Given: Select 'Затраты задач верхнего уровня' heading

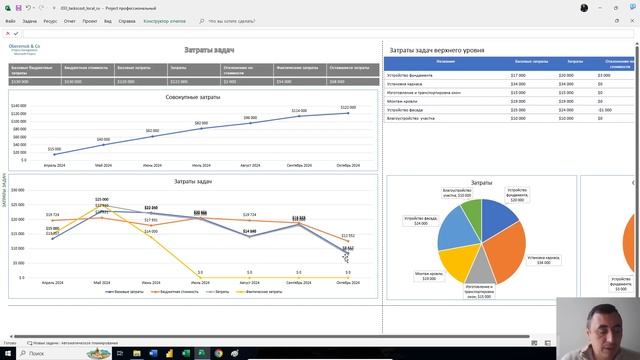Looking at the screenshot, I should pos(437,50).
